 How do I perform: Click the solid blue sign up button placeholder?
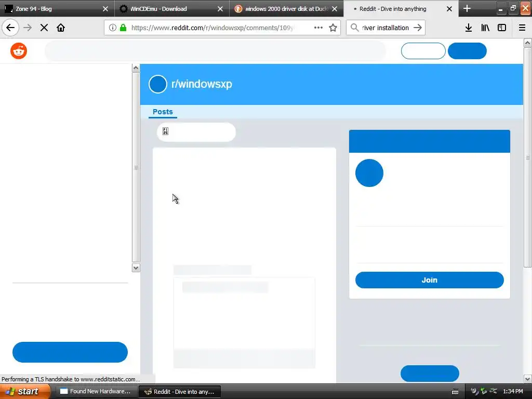point(467,51)
